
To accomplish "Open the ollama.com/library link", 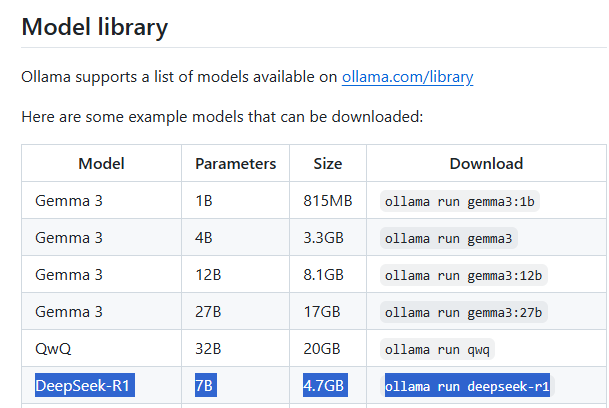I will click(407, 77).
